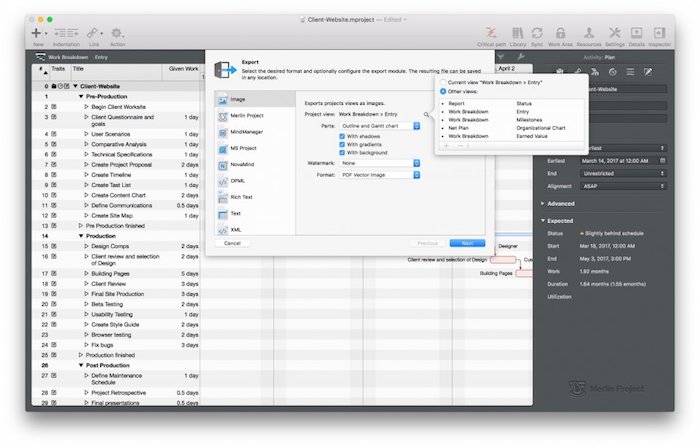Collapse the Expected section in the inspector
700x448 pixels.
(542, 220)
